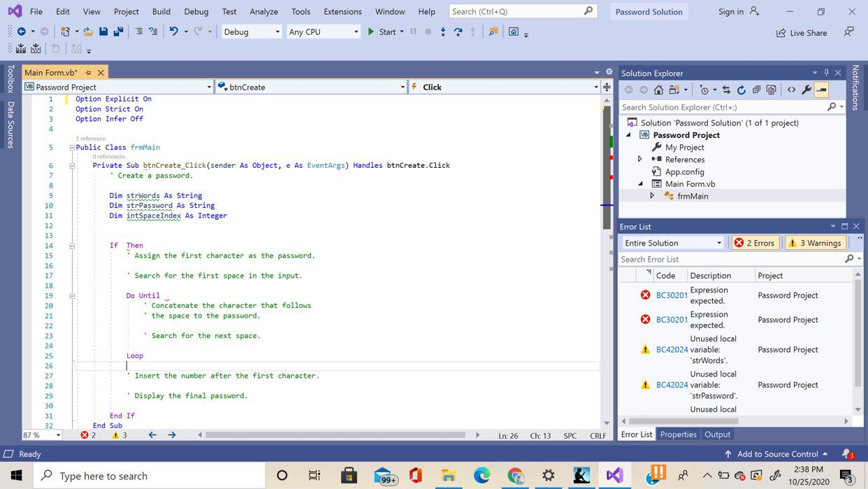
Task: Switch to the Output tab
Action: pos(716,434)
